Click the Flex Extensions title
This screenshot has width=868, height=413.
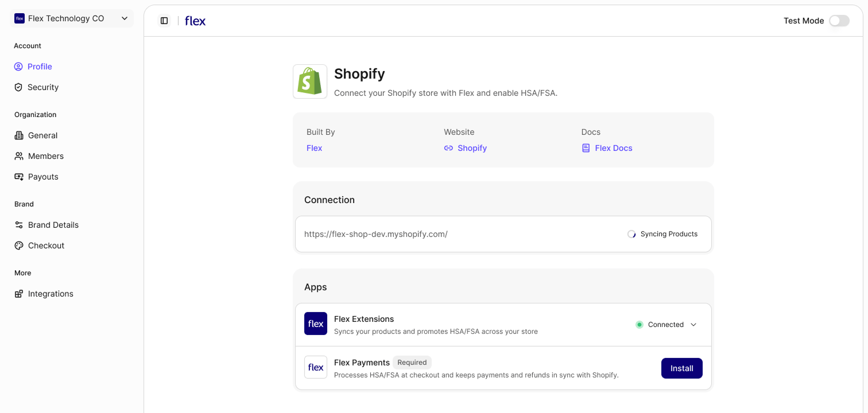coord(364,319)
